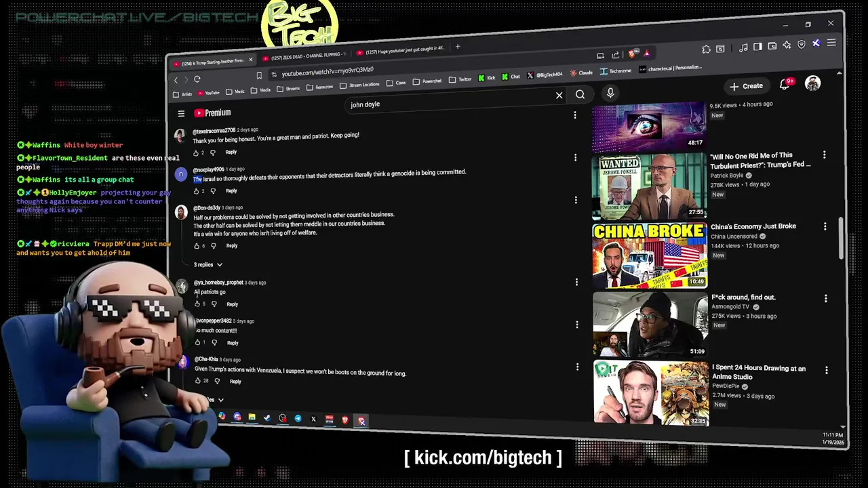Dislike the Don-ds3dy comment
This screenshot has height=488, width=868.
(214, 246)
